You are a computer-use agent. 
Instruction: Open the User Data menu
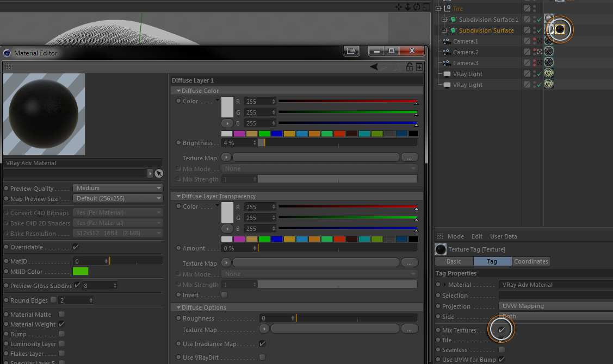(504, 236)
